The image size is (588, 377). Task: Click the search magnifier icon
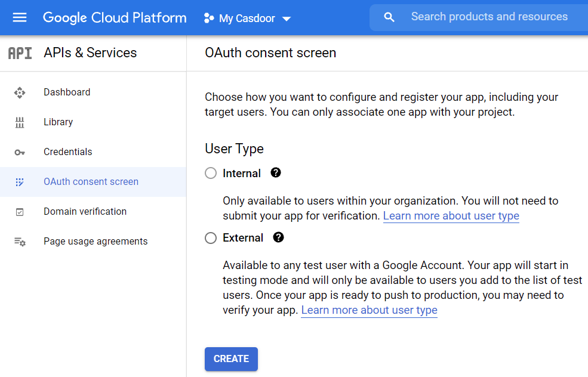pyautogui.click(x=389, y=17)
